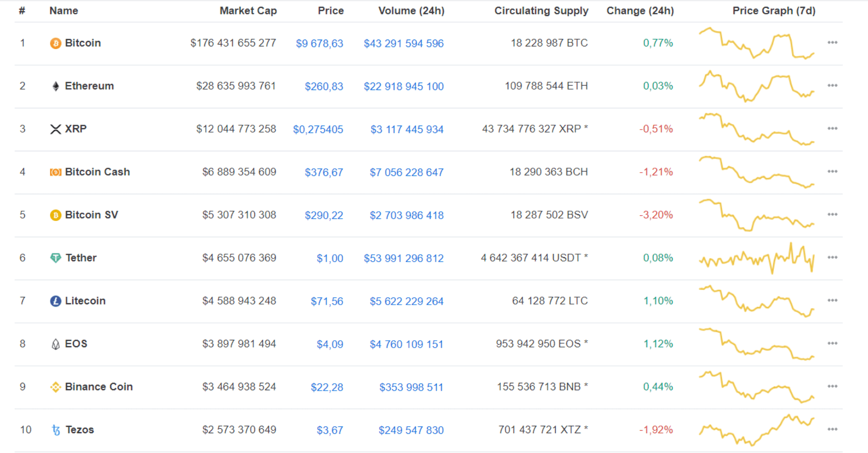Image resolution: width=868 pixels, height=453 pixels.
Task: Open the three-dot menu for Tether
Action: coord(832,258)
